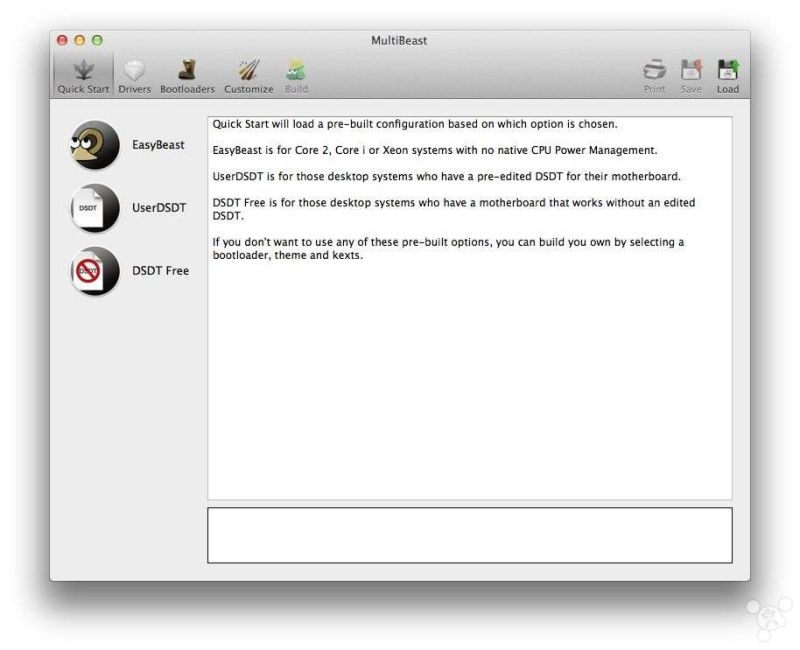Open the Quick Start toolbar section
This screenshot has width=800, height=650.
pos(83,77)
